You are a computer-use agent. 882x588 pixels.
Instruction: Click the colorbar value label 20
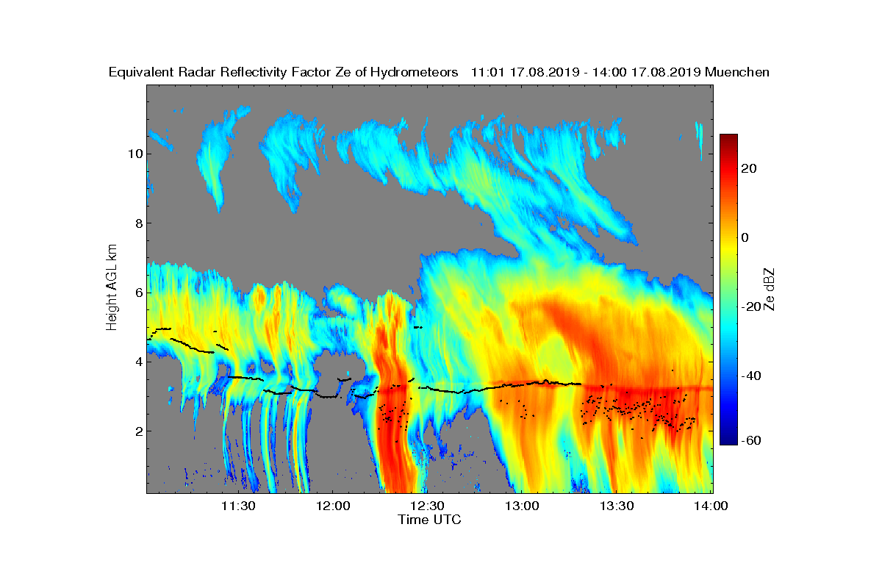point(749,168)
